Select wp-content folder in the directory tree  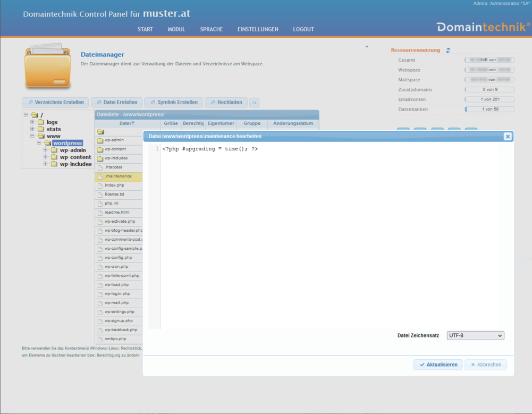(x=75, y=157)
